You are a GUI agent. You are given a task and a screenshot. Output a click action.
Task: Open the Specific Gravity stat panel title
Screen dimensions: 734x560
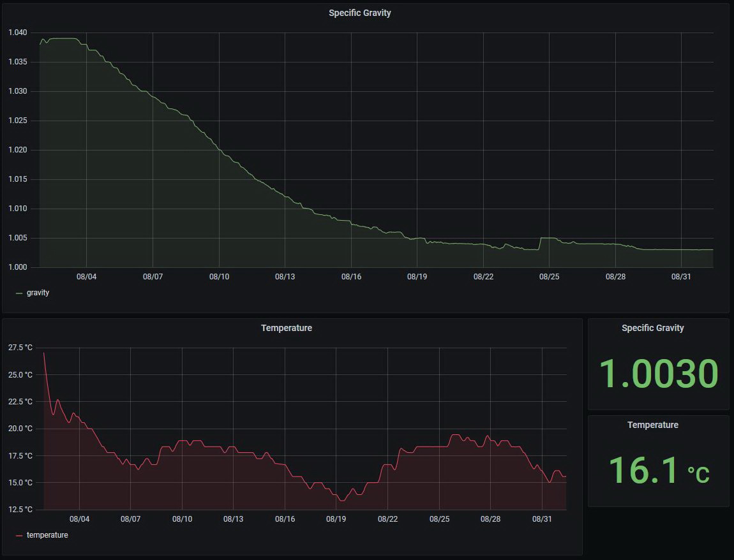[652, 328]
